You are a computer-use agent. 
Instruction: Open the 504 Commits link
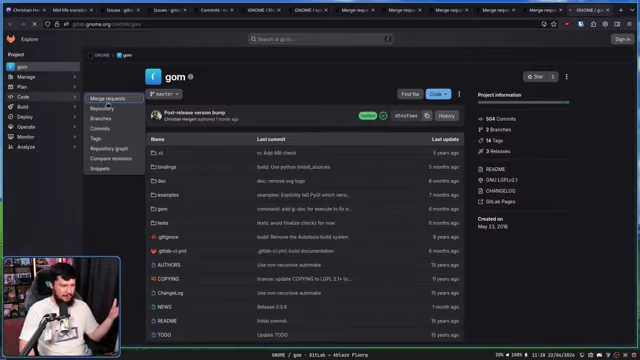tap(501, 119)
